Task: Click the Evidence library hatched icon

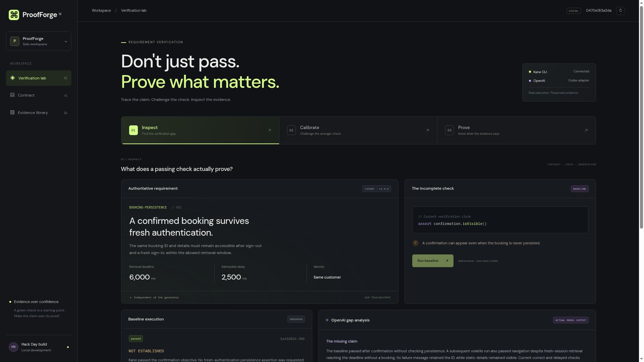Action: click(x=12, y=113)
